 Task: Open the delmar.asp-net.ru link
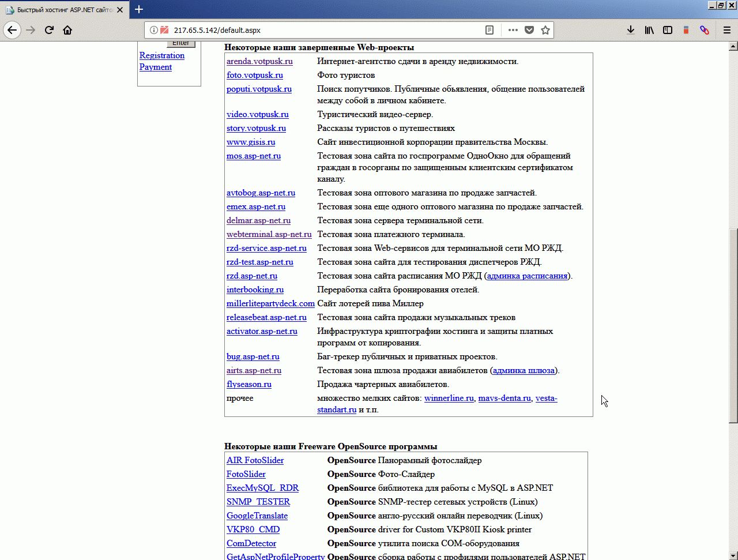(x=258, y=220)
